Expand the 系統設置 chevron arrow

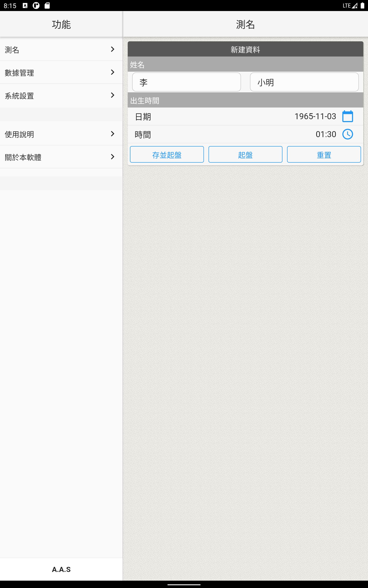coord(112,95)
